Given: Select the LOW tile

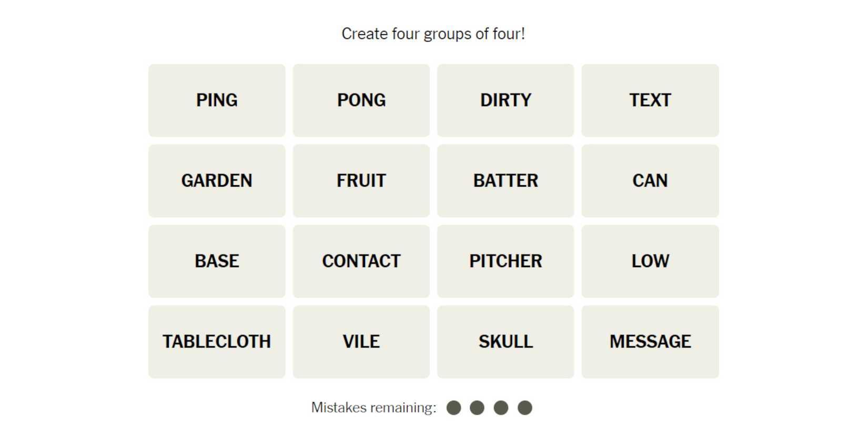Looking at the screenshot, I should [650, 261].
